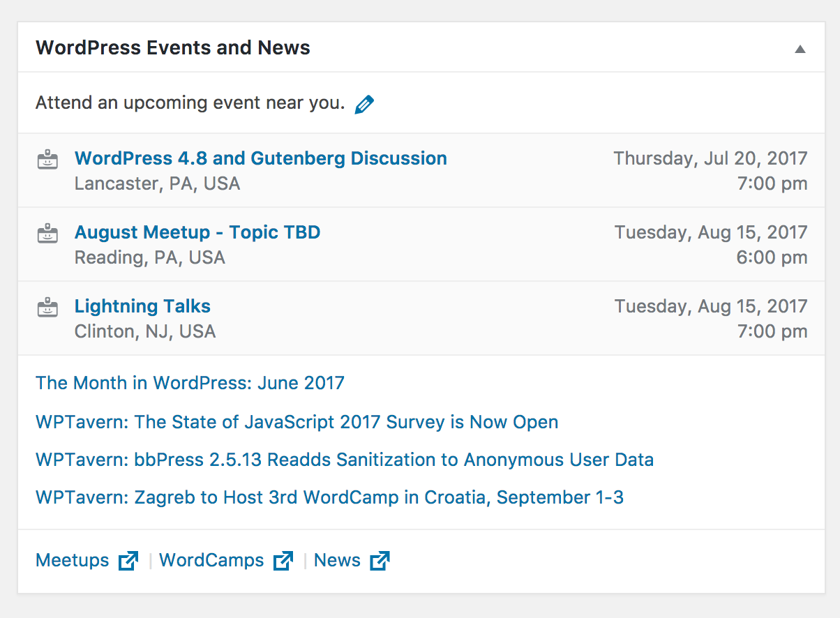This screenshot has height=618, width=840.
Task: Click the external link icon after News
Action: click(x=380, y=561)
